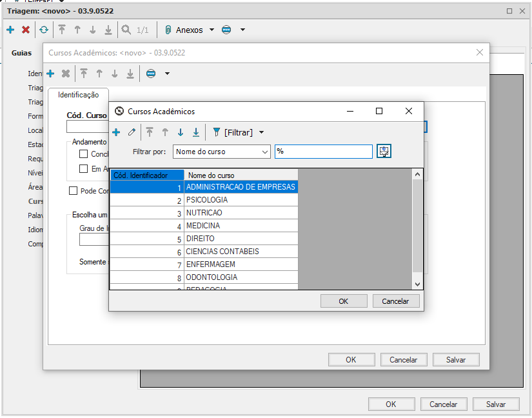Open the 'Nome do curso' filter dropdown
Image resolution: width=532 pixels, height=418 pixels.
point(265,152)
